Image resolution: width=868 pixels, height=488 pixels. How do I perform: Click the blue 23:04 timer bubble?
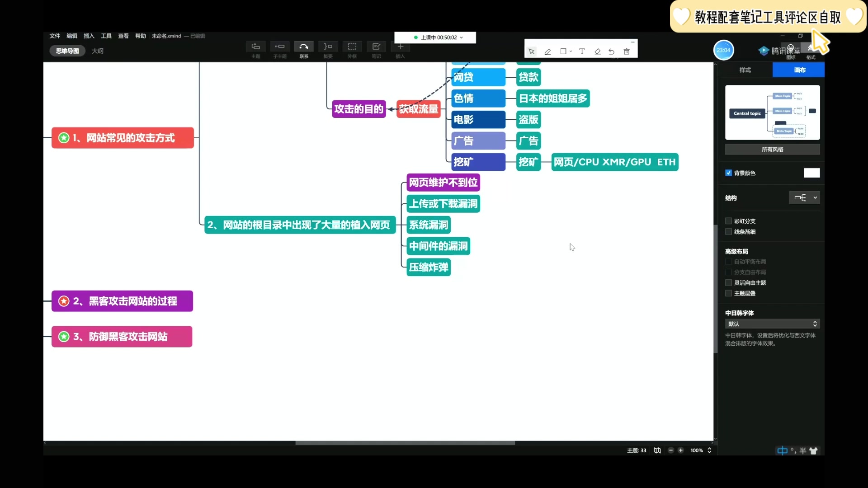tap(723, 50)
